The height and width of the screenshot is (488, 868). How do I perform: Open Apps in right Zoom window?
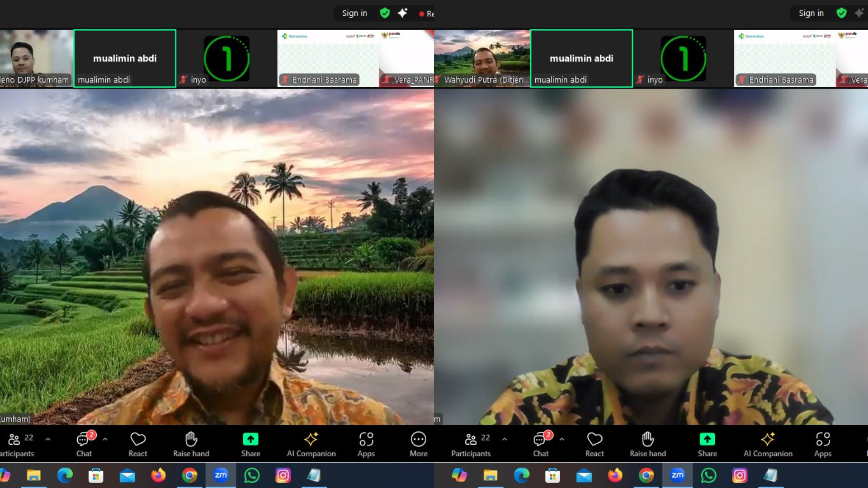(x=823, y=445)
